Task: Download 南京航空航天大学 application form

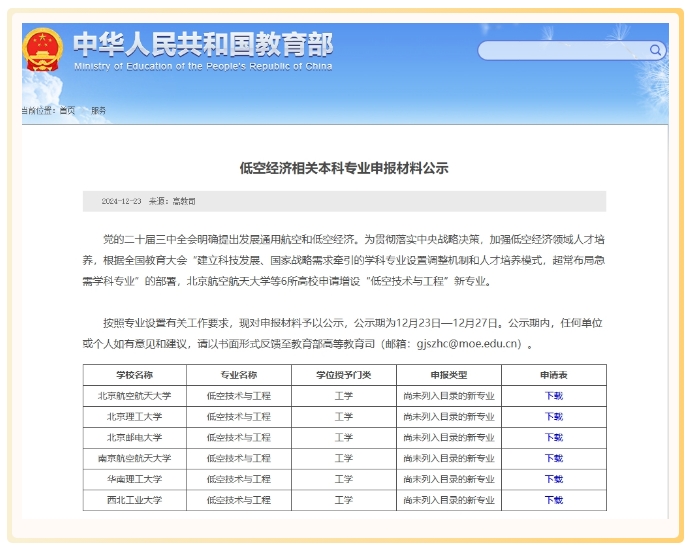Action: point(554,458)
